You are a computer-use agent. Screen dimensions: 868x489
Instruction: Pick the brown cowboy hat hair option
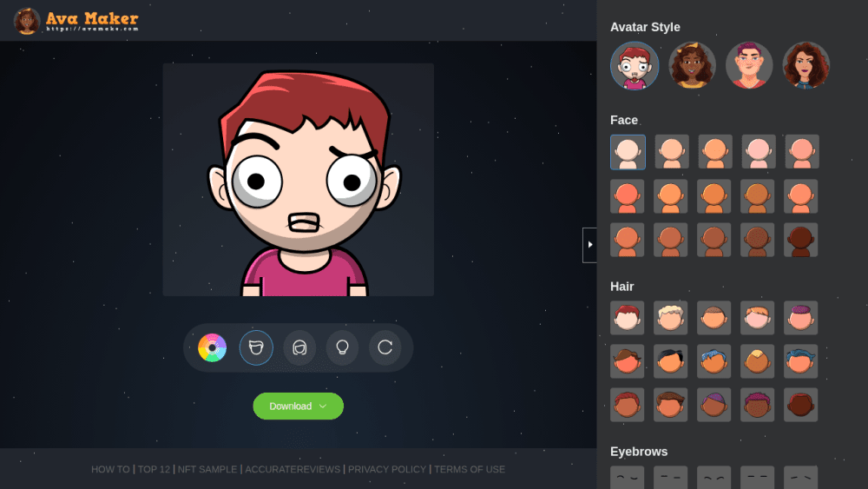(x=628, y=361)
